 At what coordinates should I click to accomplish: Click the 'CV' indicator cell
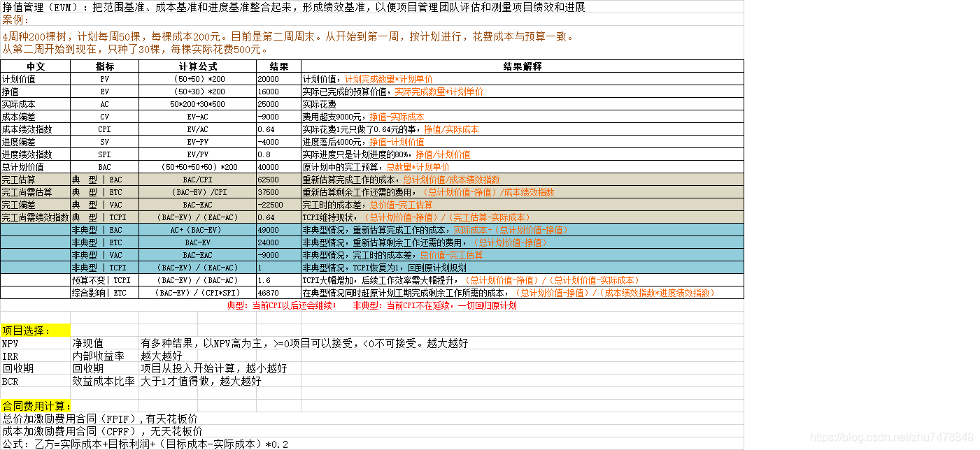tap(105, 117)
